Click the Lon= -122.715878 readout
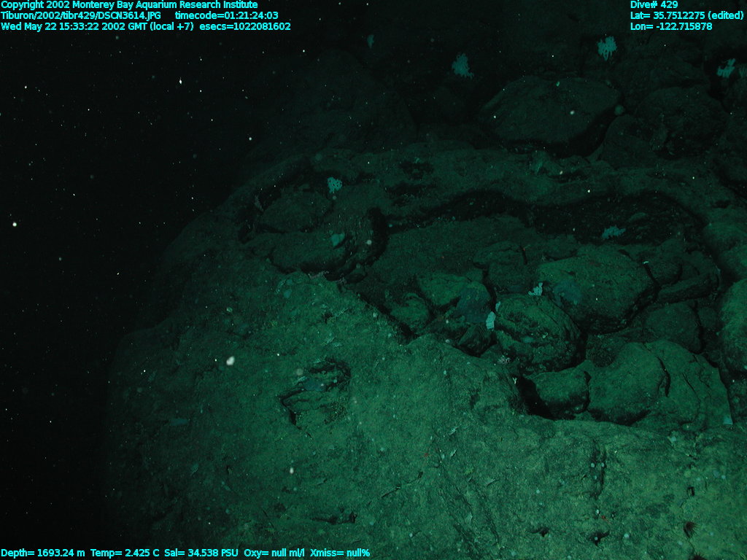Image resolution: width=747 pixels, height=560 pixels. pyautogui.click(x=671, y=26)
